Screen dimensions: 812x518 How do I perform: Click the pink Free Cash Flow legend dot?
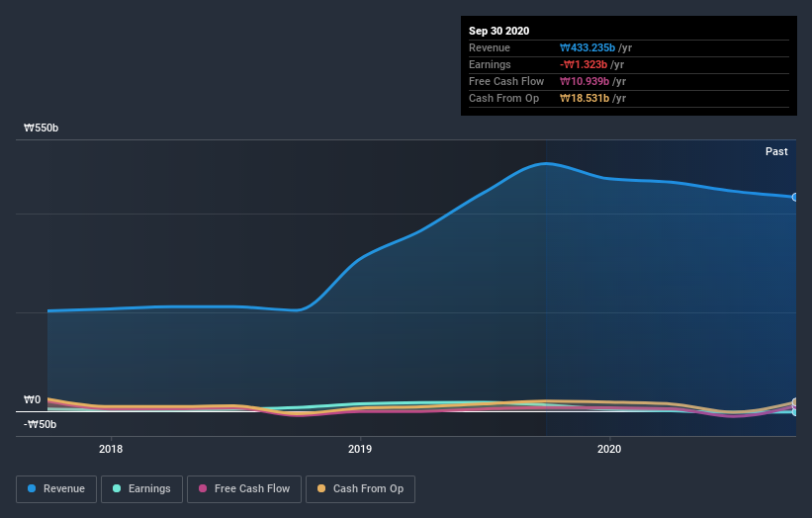click(203, 488)
